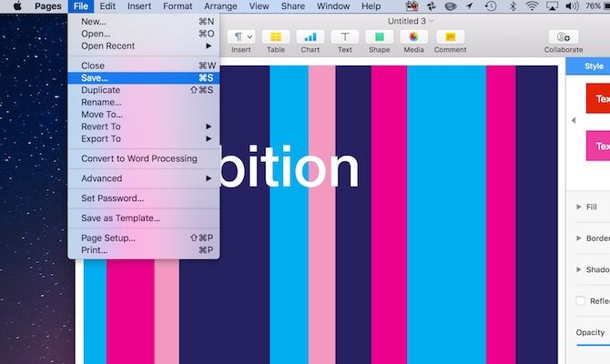Select Convert to Word Processing
The image size is (610, 364).
144,158
